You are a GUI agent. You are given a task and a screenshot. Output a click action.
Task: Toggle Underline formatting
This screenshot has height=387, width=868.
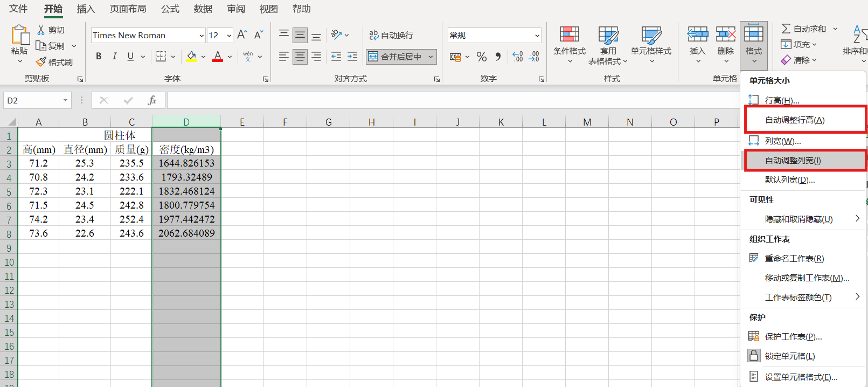(130, 56)
